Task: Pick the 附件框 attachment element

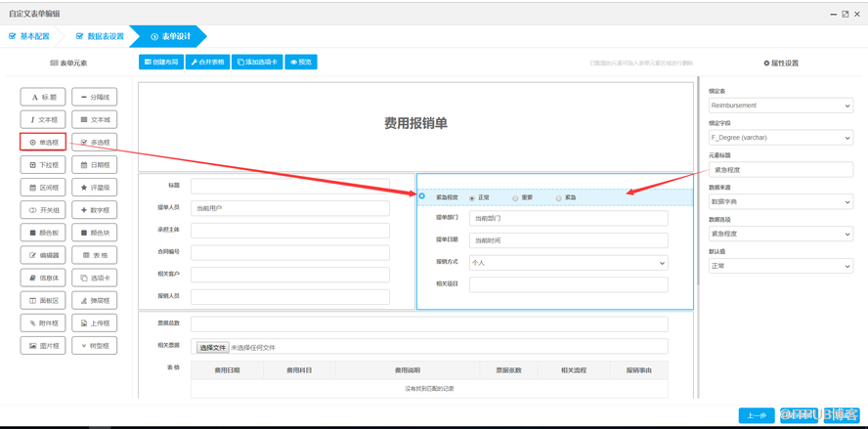Action: coord(43,323)
